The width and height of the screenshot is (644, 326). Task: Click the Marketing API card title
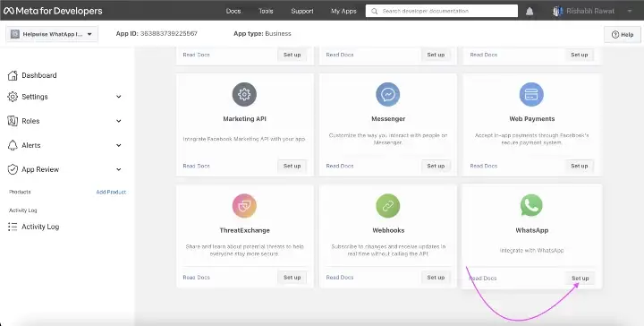244,119
